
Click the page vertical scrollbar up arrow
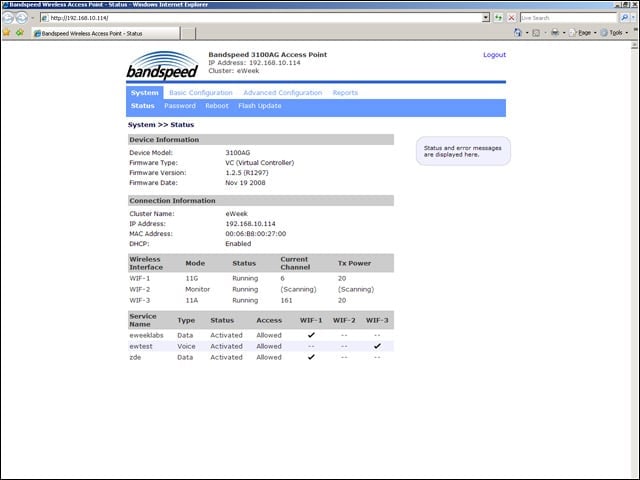635,45
